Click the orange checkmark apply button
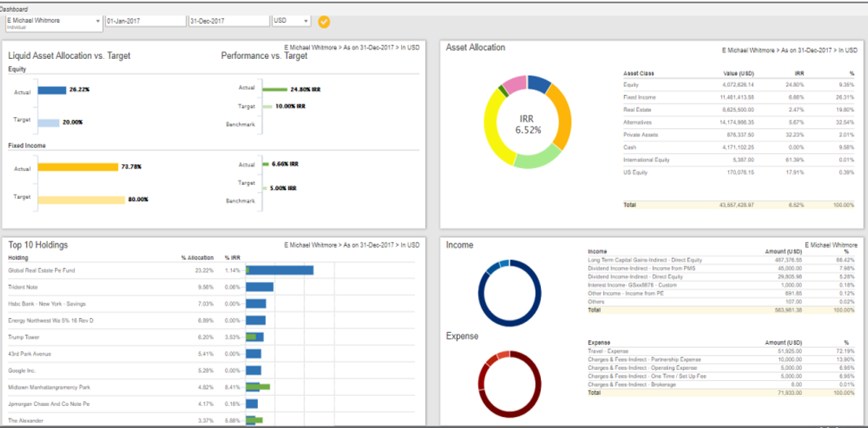The width and height of the screenshot is (868, 428). pos(324,21)
